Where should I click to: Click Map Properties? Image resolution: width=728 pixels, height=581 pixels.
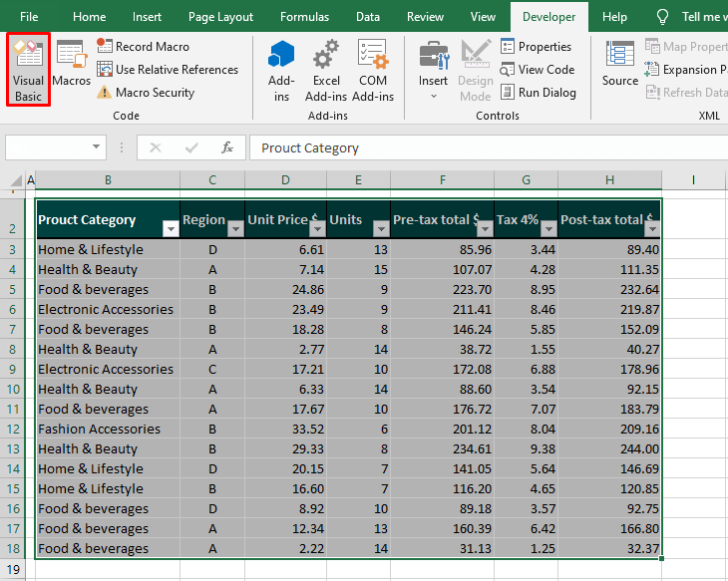(x=686, y=47)
